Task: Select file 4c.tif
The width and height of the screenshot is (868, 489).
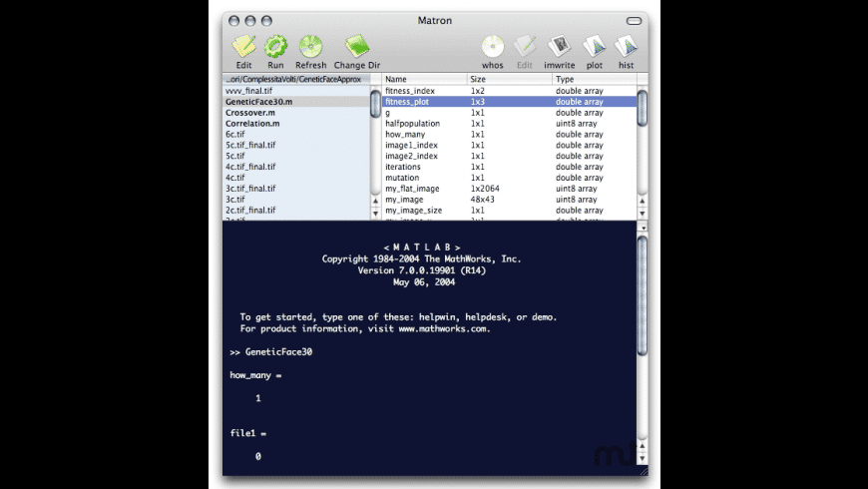Action: click(296, 178)
